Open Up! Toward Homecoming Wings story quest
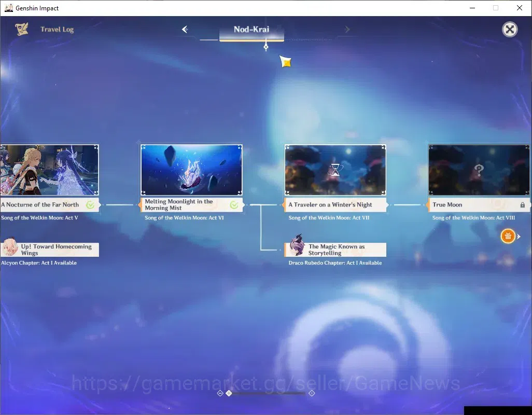Viewport: 532px width, 415px height. [x=50, y=250]
